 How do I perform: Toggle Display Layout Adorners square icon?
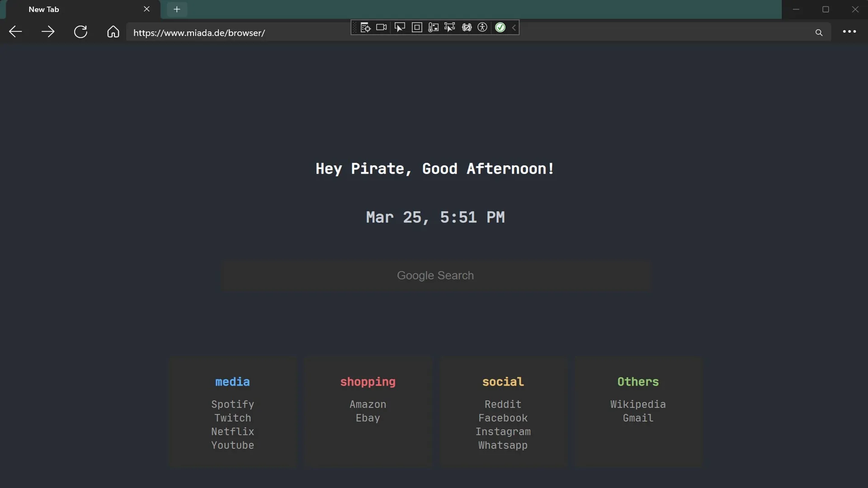pos(417,28)
